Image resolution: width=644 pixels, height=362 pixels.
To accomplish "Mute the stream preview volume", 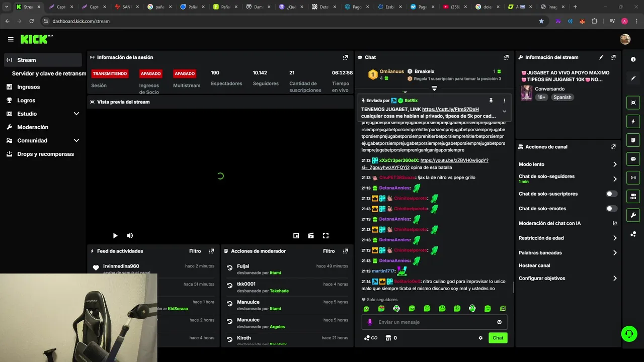I will point(130,235).
